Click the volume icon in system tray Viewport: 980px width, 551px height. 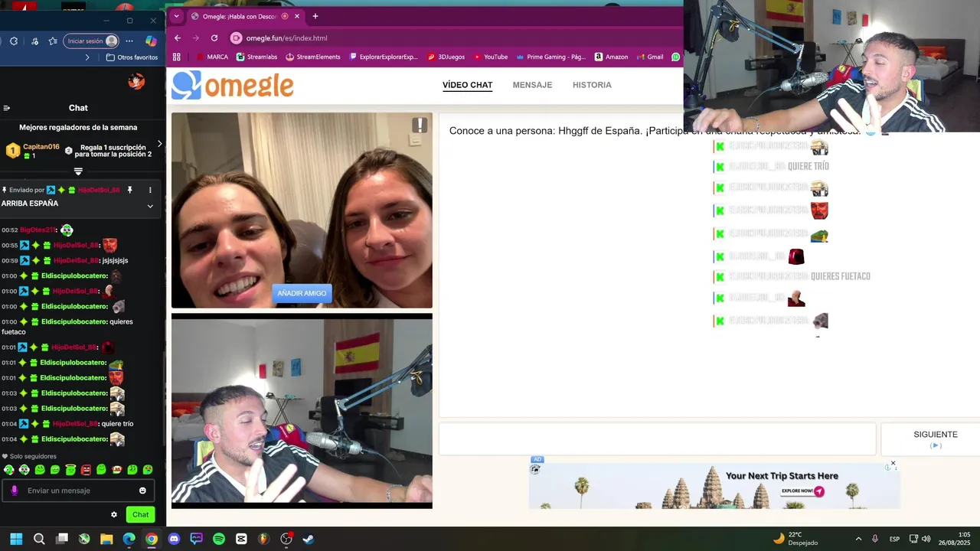click(x=926, y=539)
